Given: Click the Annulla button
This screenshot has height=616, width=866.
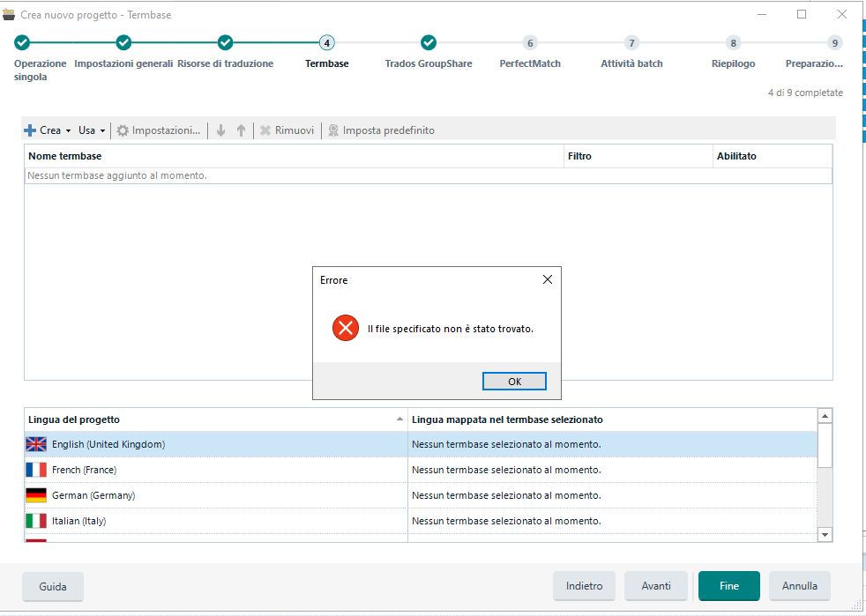Looking at the screenshot, I should (x=800, y=586).
